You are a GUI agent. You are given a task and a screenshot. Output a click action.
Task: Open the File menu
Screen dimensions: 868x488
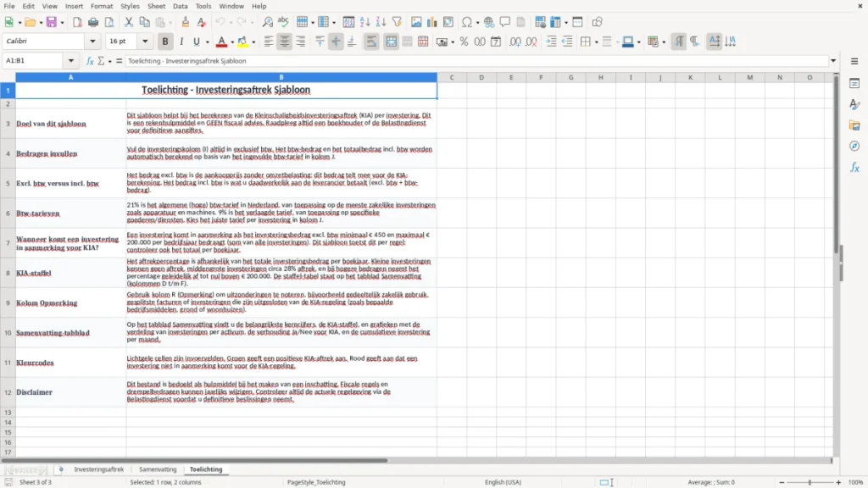(x=9, y=6)
